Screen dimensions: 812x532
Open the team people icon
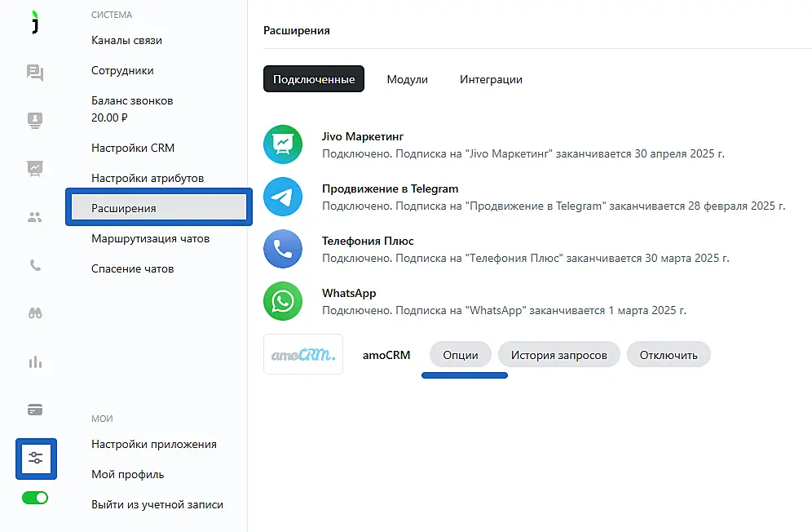(x=35, y=217)
